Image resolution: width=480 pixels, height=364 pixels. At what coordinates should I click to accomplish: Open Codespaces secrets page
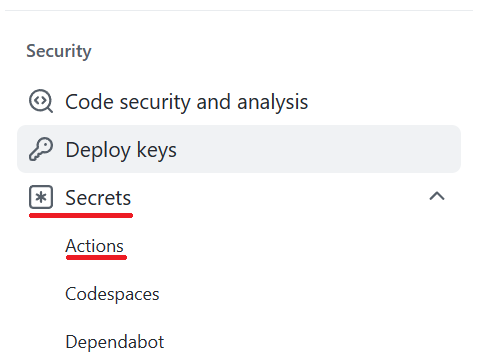click(x=112, y=294)
